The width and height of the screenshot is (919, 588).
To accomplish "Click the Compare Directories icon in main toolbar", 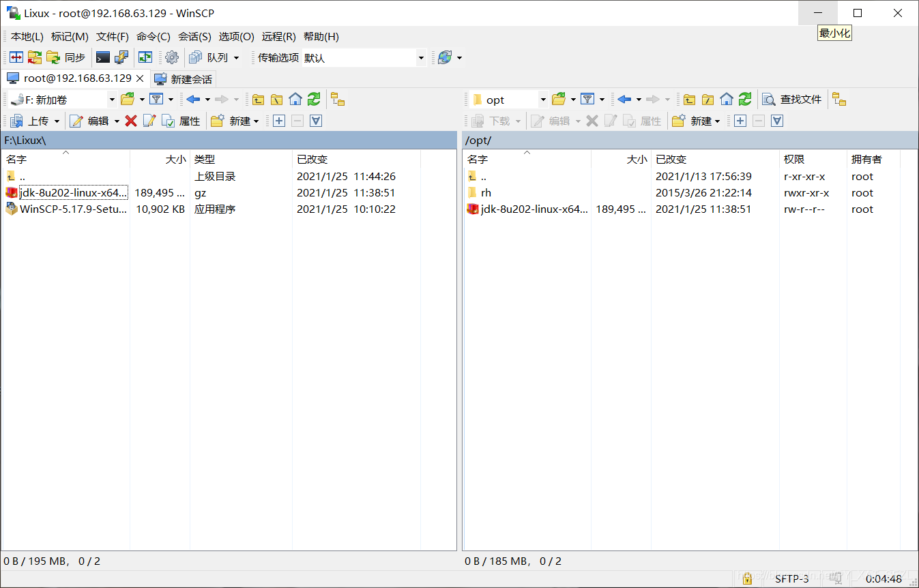I will point(16,58).
